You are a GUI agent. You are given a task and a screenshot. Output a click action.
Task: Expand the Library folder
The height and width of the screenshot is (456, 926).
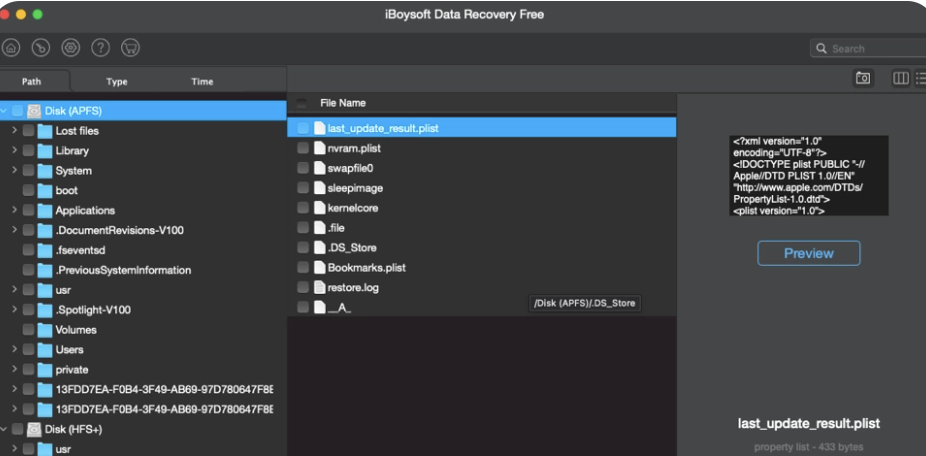tap(14, 151)
